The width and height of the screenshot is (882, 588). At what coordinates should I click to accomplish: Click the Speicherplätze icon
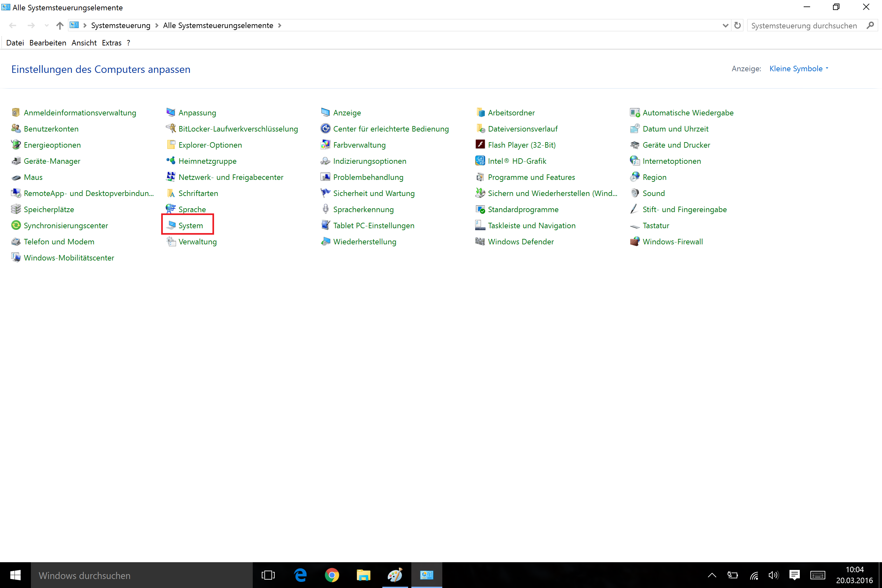[16, 209]
